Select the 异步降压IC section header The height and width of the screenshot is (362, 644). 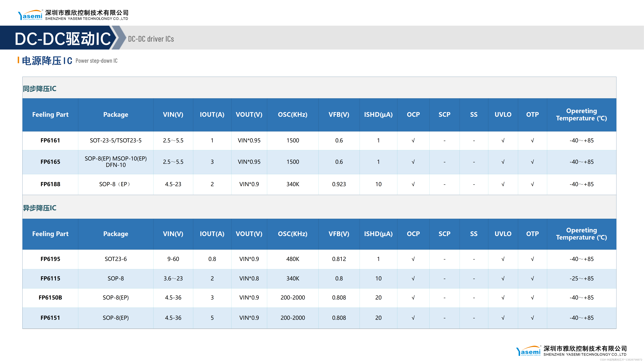click(40, 208)
